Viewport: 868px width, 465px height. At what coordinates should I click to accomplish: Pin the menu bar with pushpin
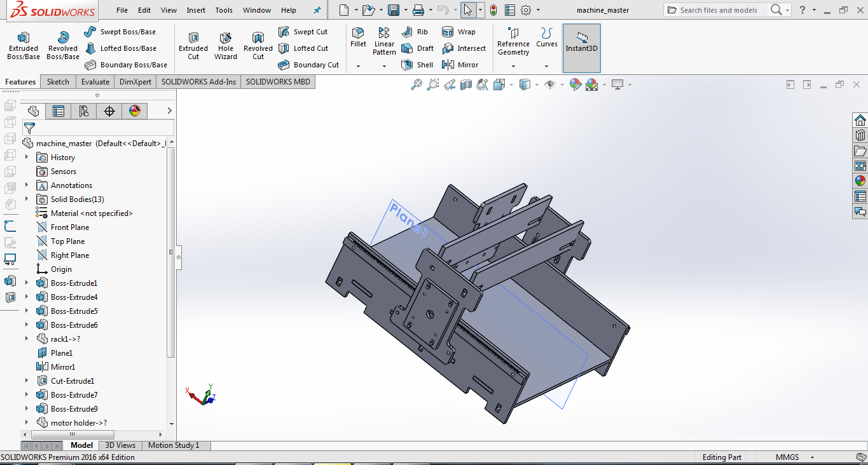pyautogui.click(x=317, y=10)
